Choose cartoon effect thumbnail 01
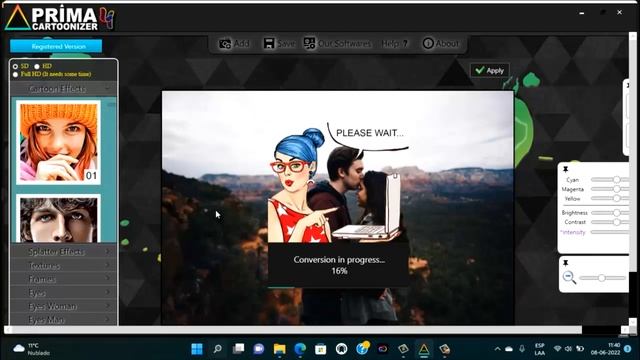The image size is (640, 360). click(58, 142)
